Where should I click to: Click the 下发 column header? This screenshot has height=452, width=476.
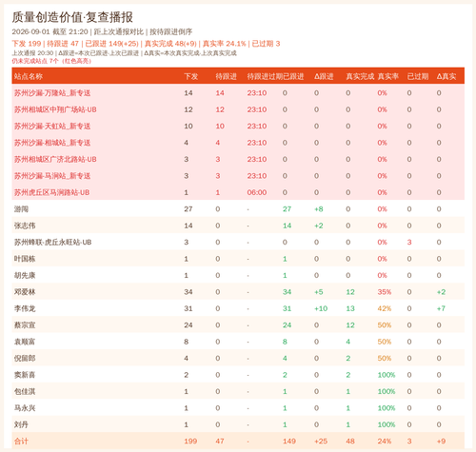tap(191, 76)
